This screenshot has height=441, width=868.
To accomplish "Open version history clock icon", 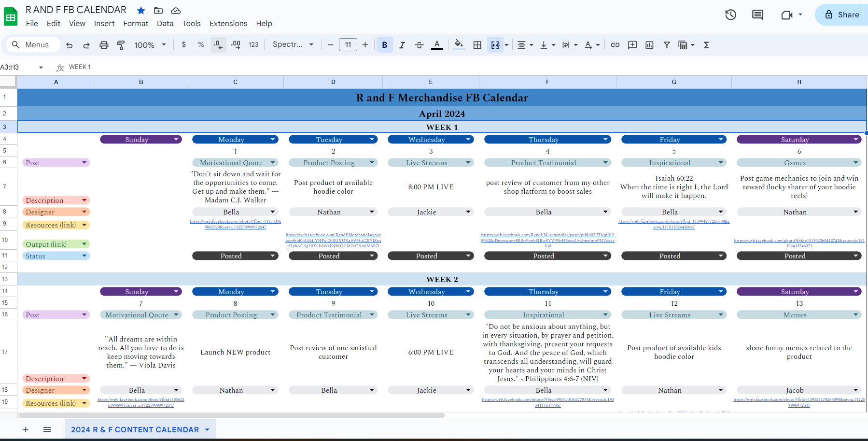I will click(731, 15).
